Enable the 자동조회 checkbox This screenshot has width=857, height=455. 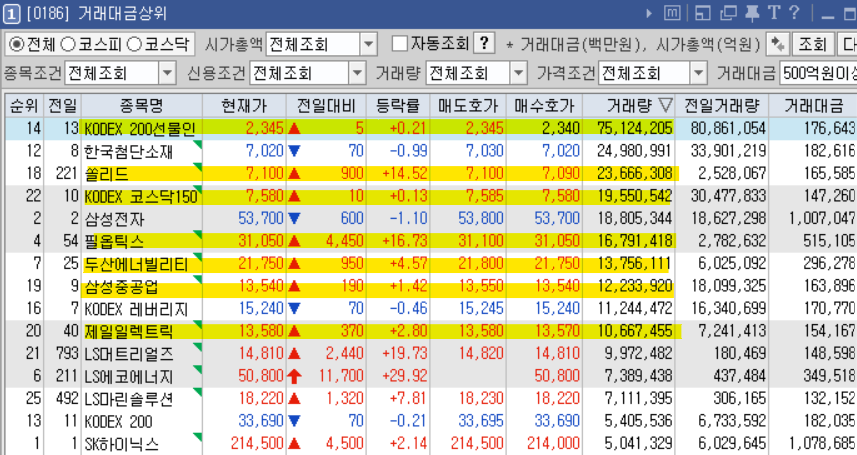pos(400,43)
